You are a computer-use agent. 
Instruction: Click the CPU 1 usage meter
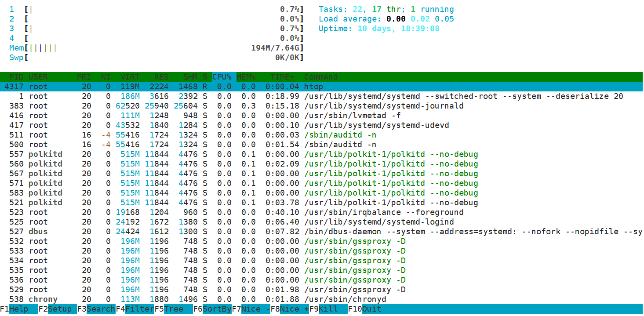(x=156, y=9)
